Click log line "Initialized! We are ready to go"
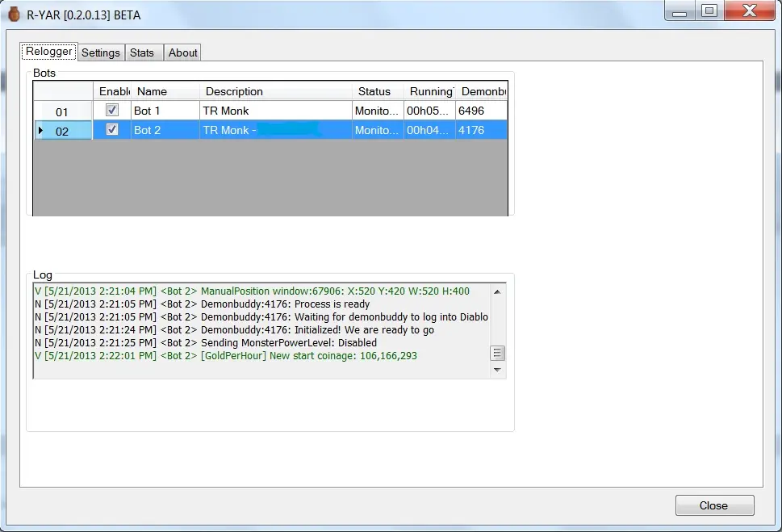The image size is (782, 532). (234, 330)
